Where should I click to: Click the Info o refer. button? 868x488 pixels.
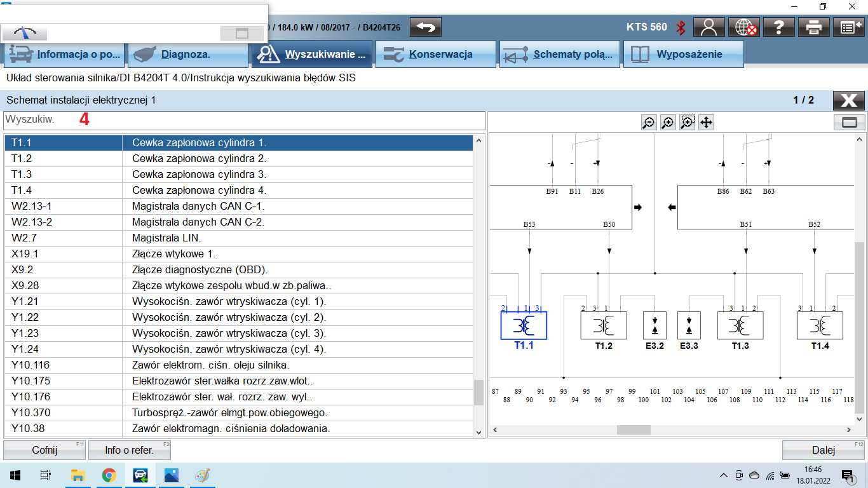click(129, 450)
